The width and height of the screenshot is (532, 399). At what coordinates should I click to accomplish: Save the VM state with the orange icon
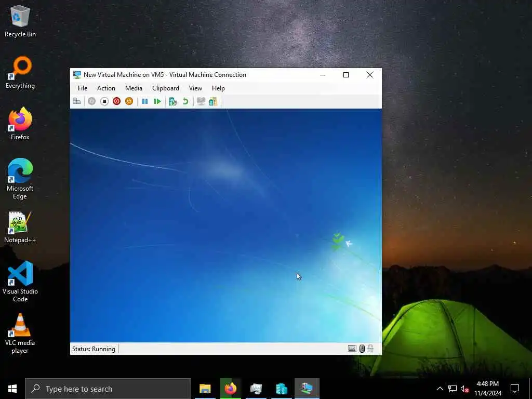(x=129, y=101)
